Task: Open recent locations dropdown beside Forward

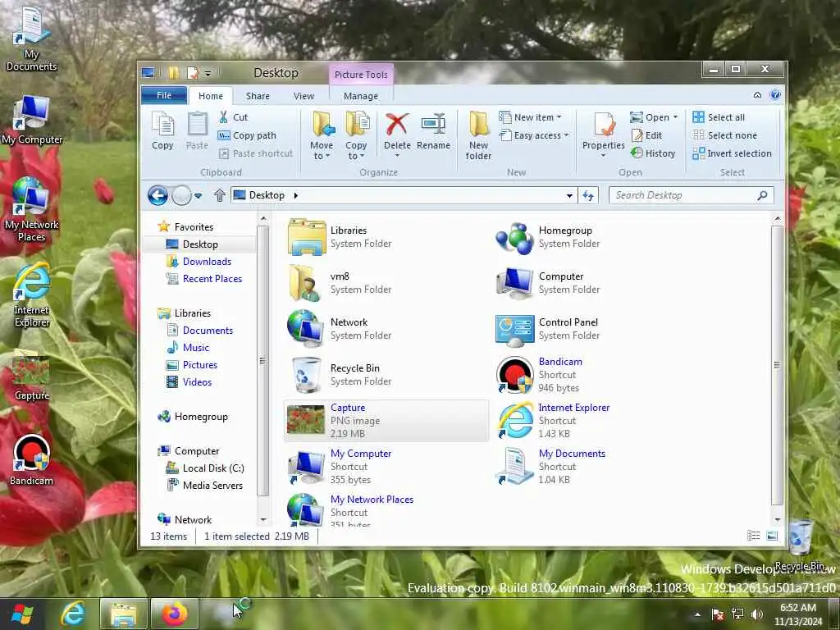Action: point(198,195)
